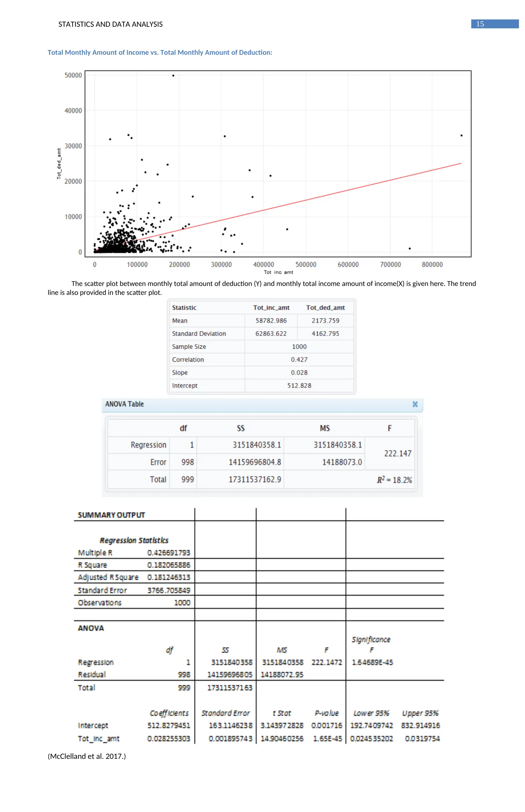Click the page number 15 badge
The image size is (525, 812).
pos(495,24)
